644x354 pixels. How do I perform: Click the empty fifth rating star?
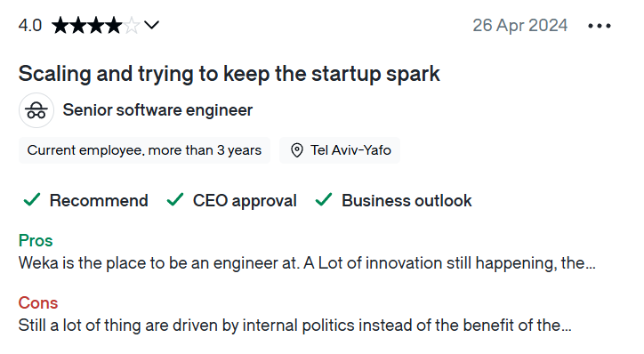[x=132, y=26]
